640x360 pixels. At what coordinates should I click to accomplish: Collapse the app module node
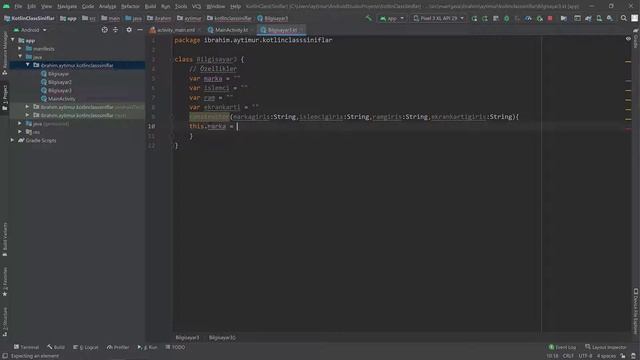point(13,40)
